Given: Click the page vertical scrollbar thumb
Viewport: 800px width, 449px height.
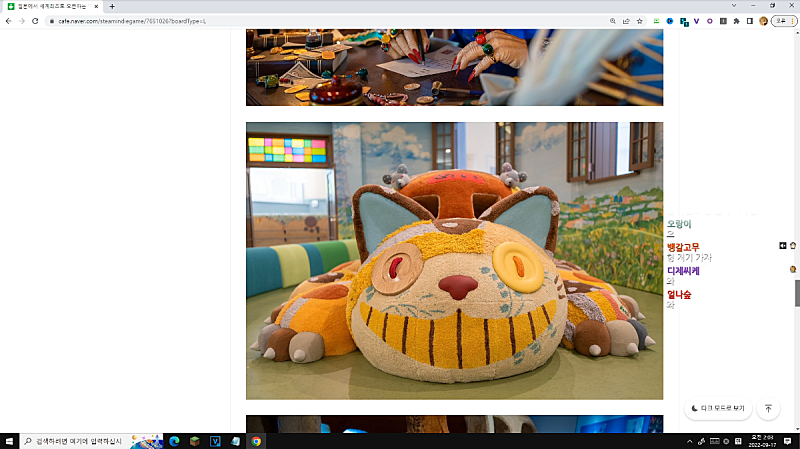Looking at the screenshot, I should (x=797, y=293).
